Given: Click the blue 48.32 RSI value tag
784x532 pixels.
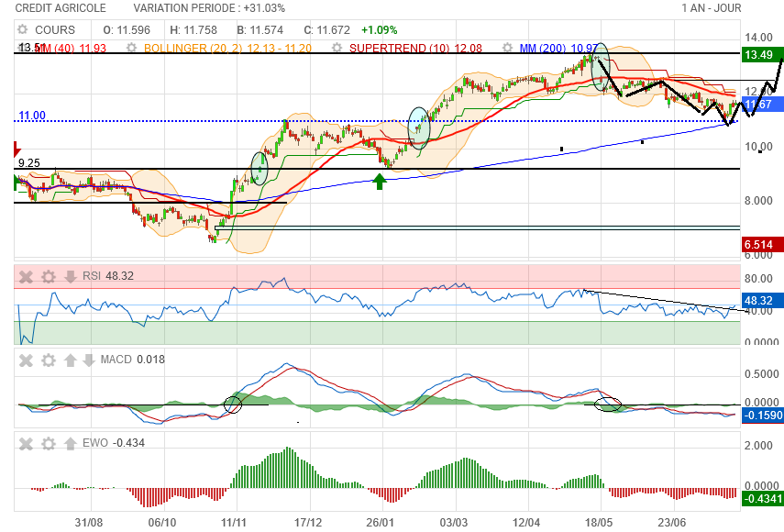Looking at the screenshot, I should click(x=763, y=301).
